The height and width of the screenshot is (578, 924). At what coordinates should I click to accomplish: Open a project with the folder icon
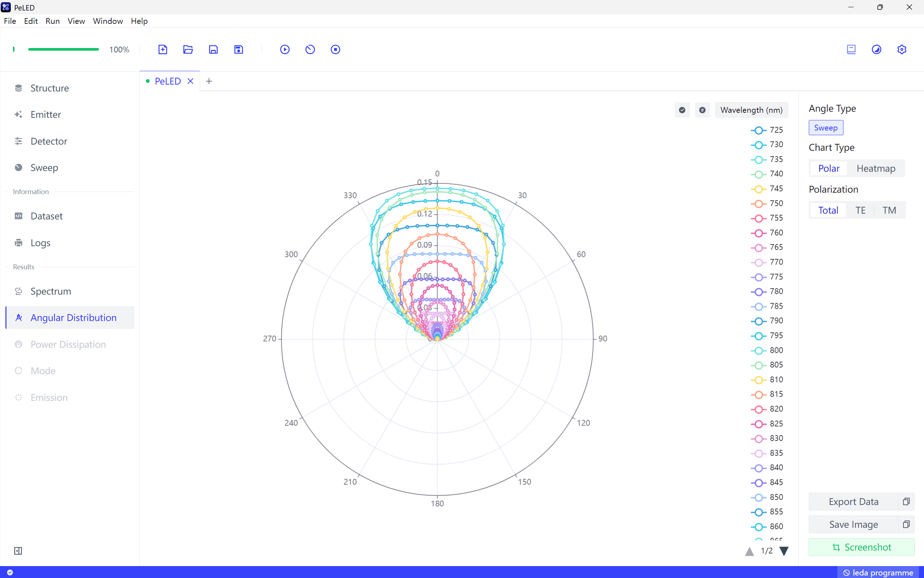pos(188,49)
